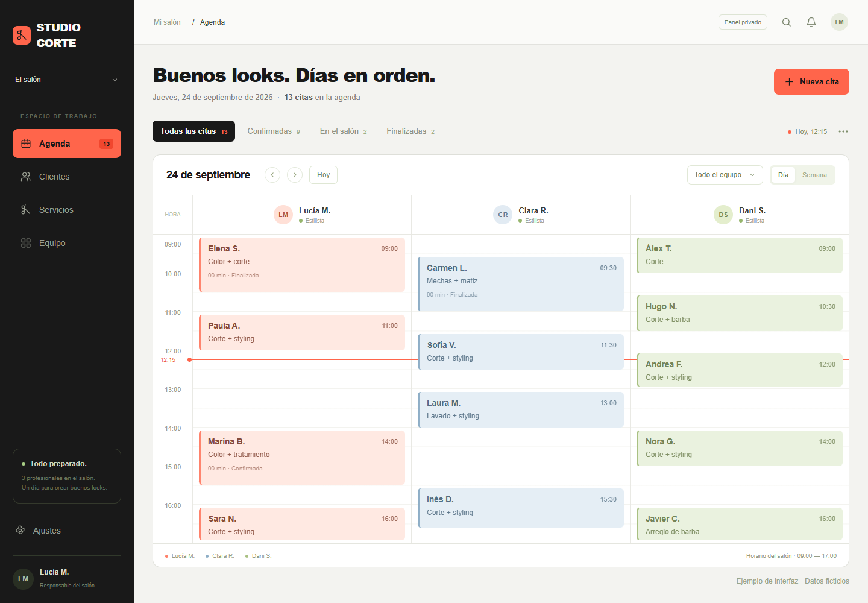Click Dani S. column avatar DS
The image size is (868, 603).
(x=723, y=215)
